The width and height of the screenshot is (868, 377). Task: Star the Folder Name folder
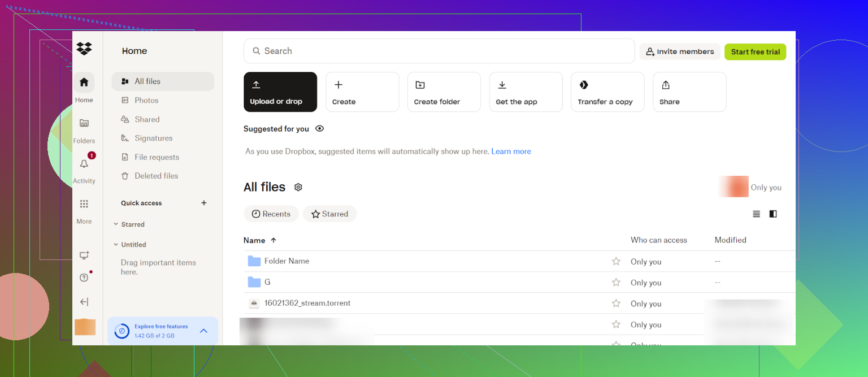pos(616,261)
